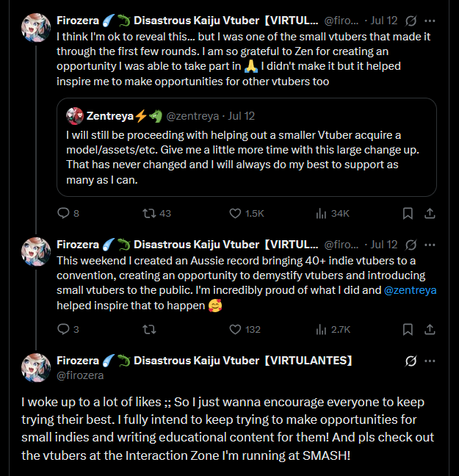Open more options on second tweet
This screenshot has width=459, height=476.
point(430,245)
